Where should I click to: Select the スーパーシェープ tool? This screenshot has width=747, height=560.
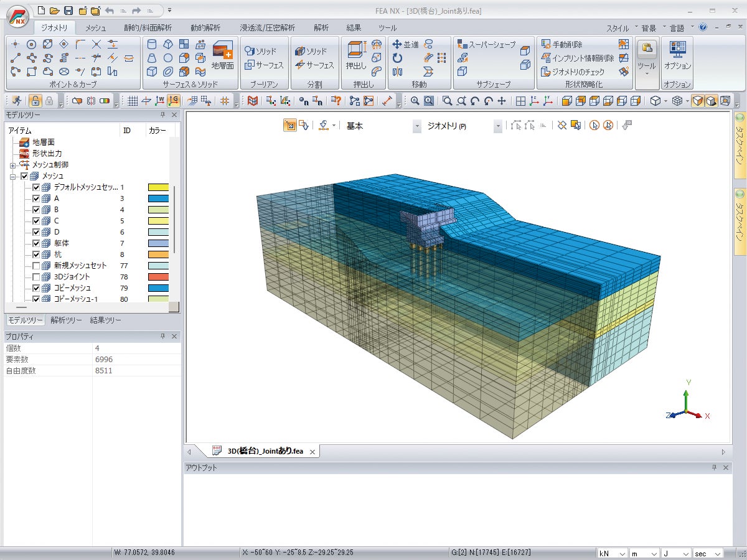point(487,45)
